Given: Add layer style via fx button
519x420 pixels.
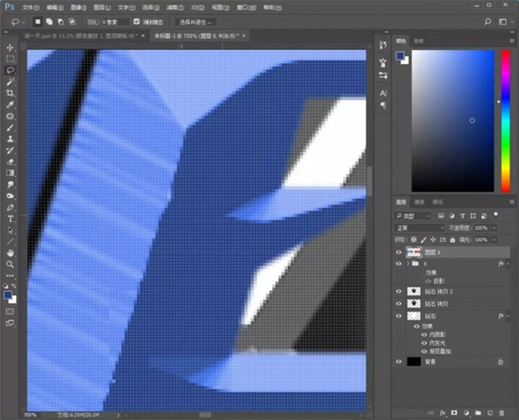Looking at the screenshot, I should click(x=442, y=413).
